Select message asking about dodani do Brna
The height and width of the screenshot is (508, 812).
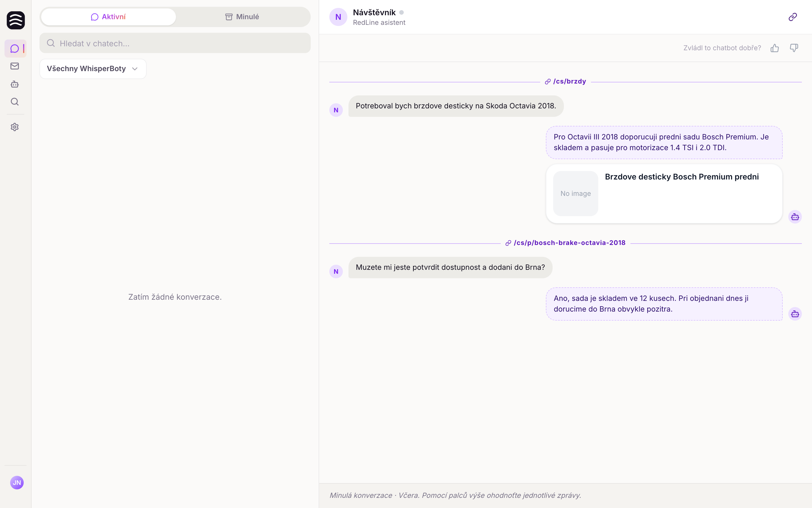(450, 268)
